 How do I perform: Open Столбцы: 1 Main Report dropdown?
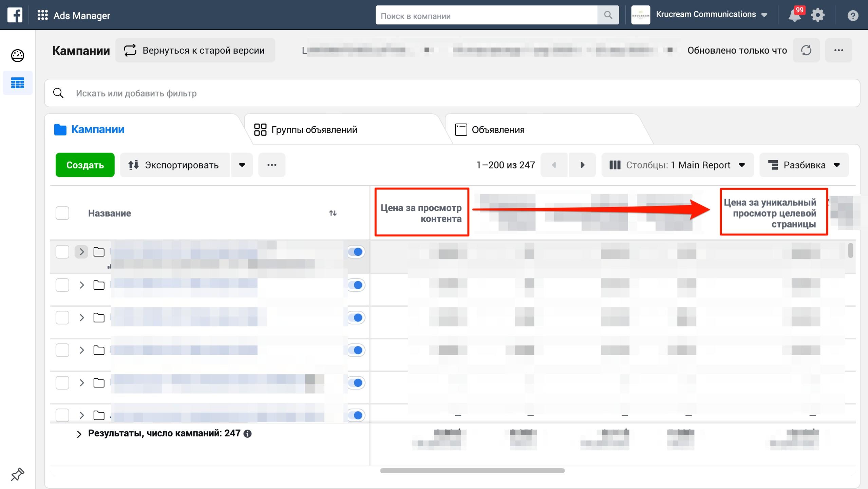click(x=677, y=165)
